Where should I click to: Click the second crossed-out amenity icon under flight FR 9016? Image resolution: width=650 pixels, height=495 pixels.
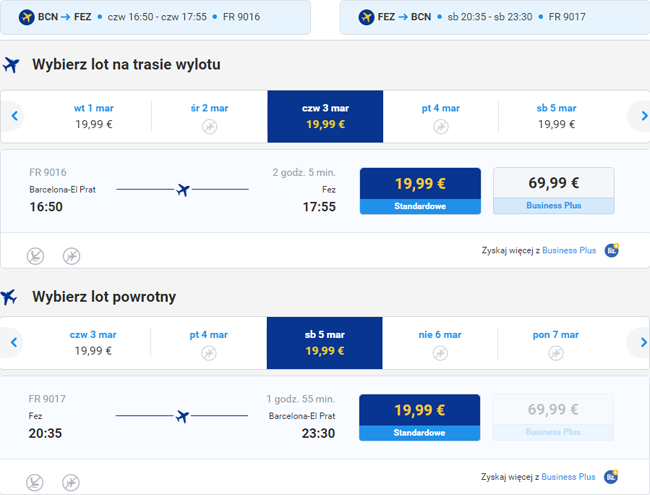pos(71,256)
